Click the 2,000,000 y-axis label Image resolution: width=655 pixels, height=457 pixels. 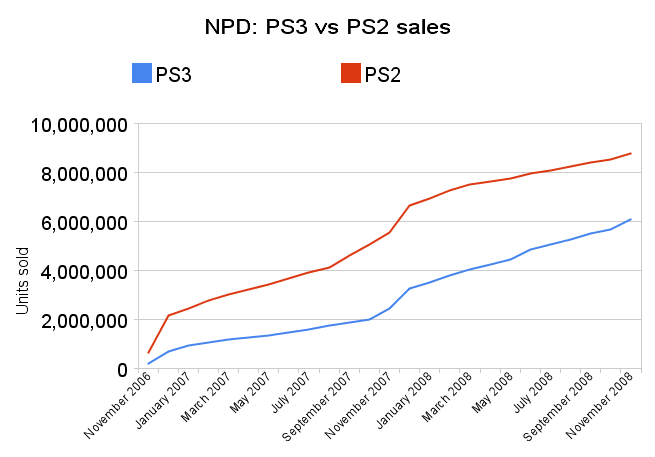click(x=84, y=321)
